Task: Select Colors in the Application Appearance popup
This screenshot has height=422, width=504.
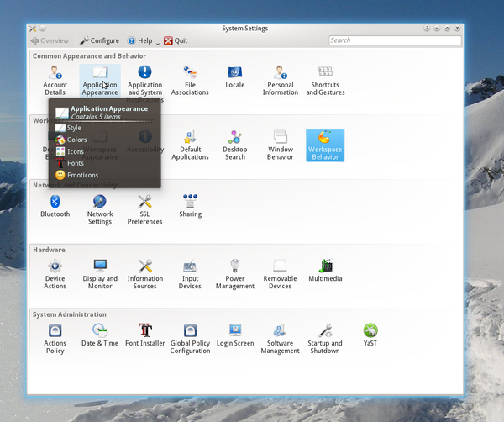Action: [x=76, y=140]
